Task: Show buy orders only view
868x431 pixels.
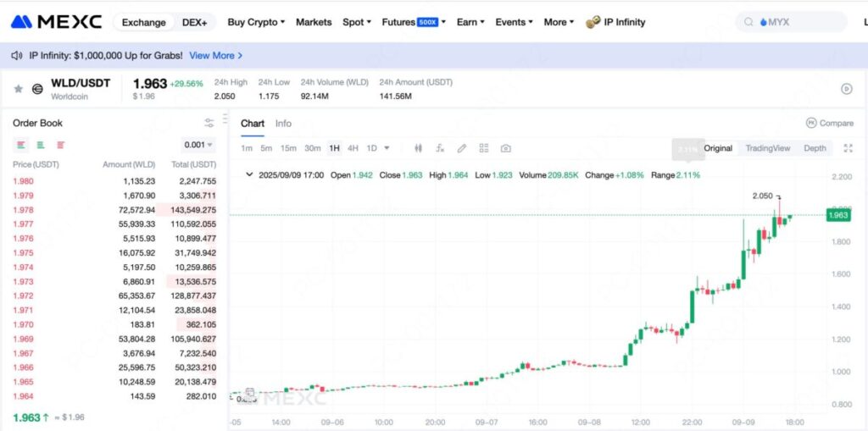Action: [41, 145]
